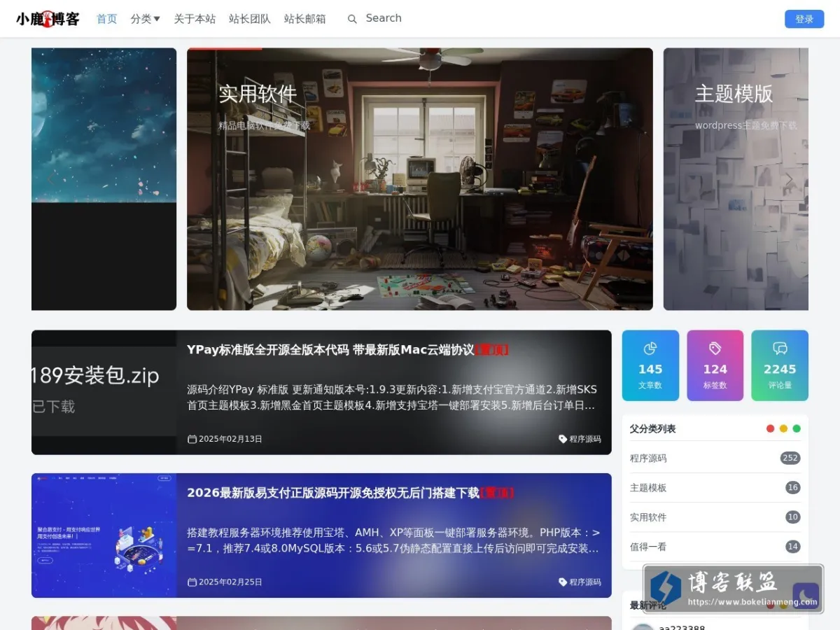The width and height of the screenshot is (840, 630).
Task: Open YPay标准版全开源 post title
Action: coord(348,350)
